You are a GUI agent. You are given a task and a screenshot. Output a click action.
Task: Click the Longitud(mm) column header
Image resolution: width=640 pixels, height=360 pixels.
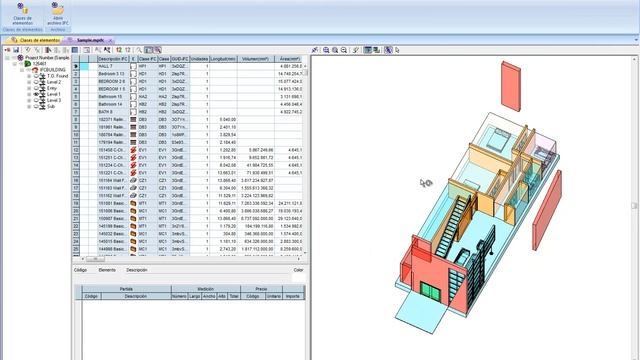click(223, 59)
